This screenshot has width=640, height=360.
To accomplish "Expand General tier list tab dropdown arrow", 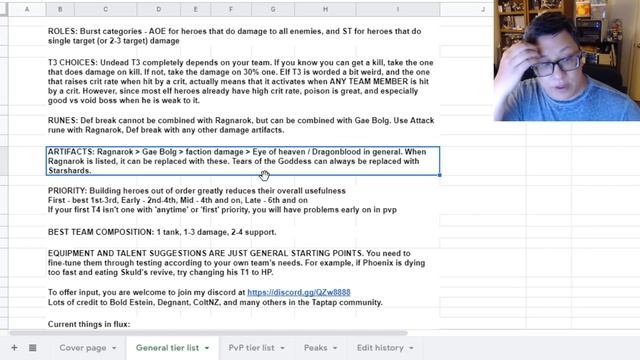I will [x=207, y=348].
